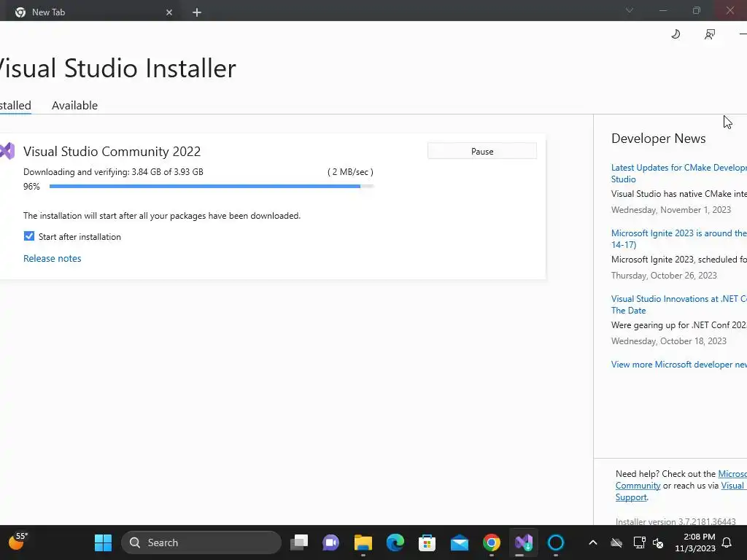The width and height of the screenshot is (747, 560).
Task: Click Thursday, October 26, 2023 date
Action: click(664, 276)
